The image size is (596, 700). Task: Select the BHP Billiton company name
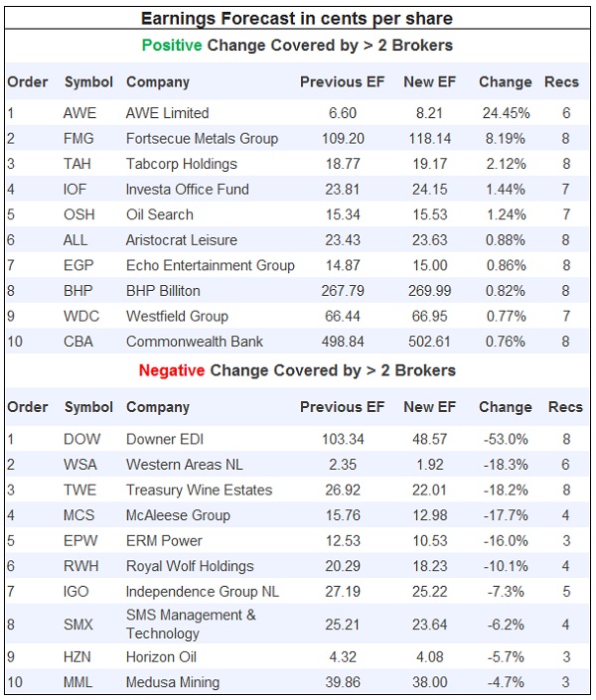pos(163,291)
